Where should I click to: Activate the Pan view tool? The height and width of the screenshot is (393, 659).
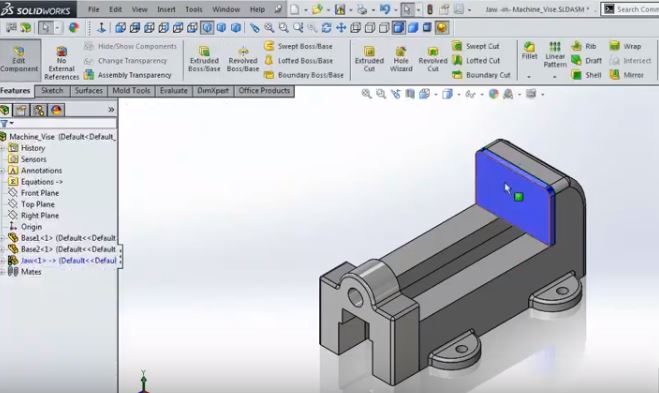[x=341, y=28]
